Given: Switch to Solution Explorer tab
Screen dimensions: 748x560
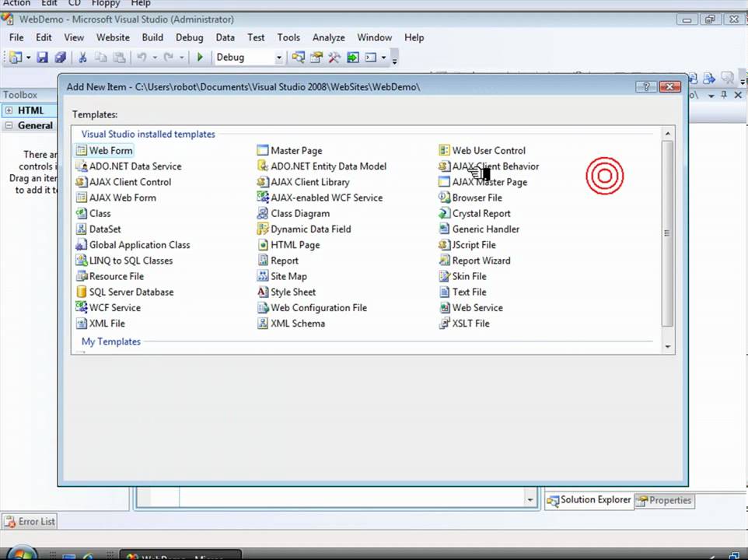Looking at the screenshot, I should pos(589,500).
